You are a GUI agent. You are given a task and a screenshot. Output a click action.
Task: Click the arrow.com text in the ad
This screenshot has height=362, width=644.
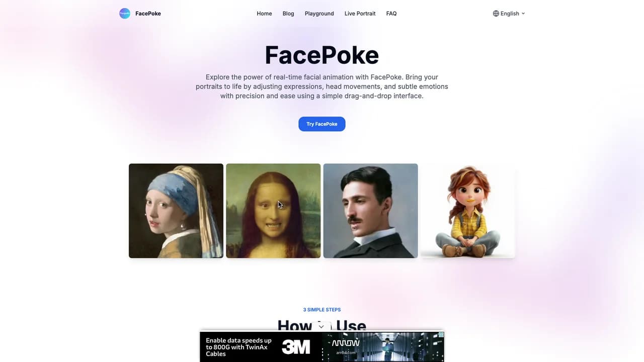(x=346, y=352)
